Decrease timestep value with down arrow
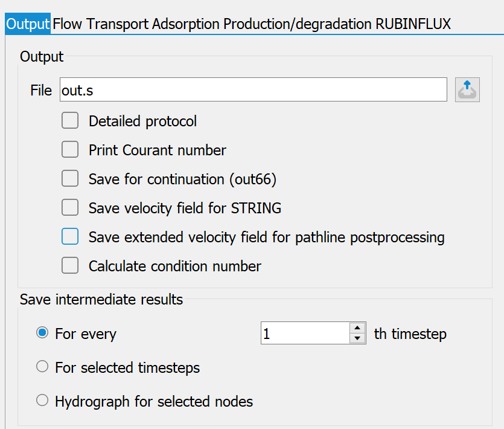The image size is (504, 429). [x=357, y=338]
